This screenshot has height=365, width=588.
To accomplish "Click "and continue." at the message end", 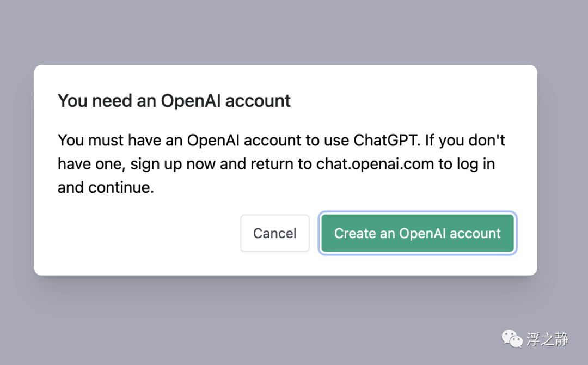I will pos(106,187).
